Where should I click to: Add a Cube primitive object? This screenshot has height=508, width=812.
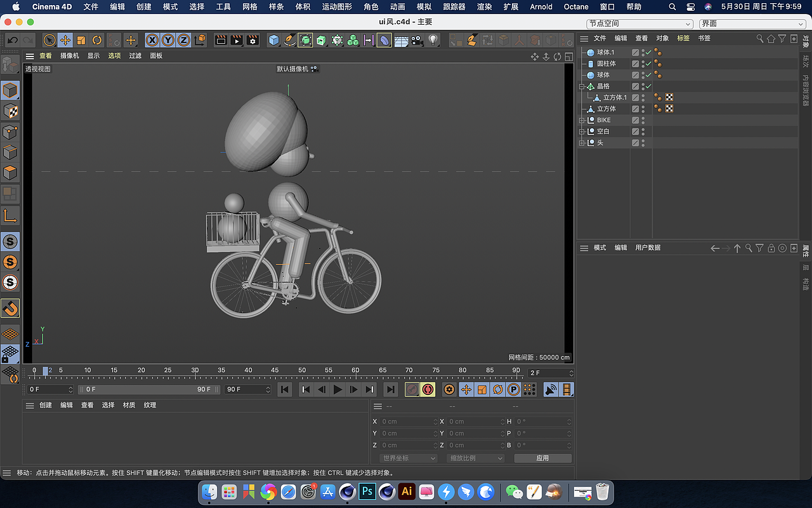pos(273,40)
